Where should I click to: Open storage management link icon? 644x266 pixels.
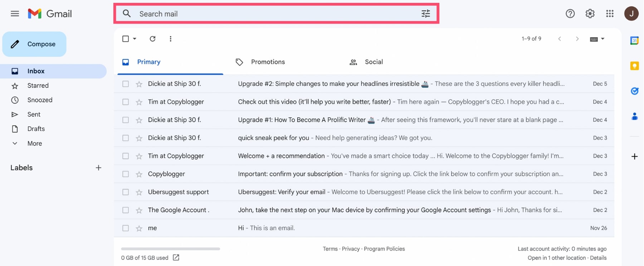pyautogui.click(x=176, y=257)
